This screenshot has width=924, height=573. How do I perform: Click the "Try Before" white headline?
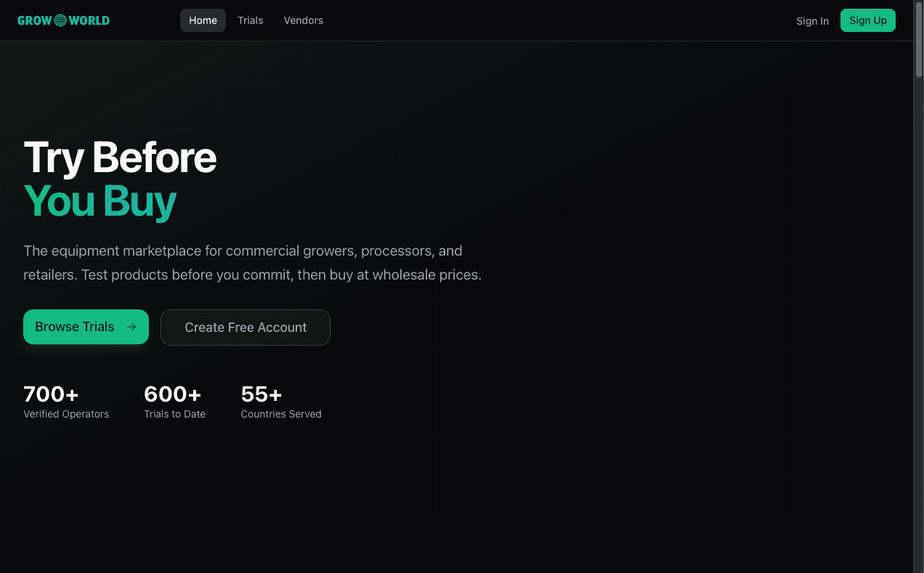(x=120, y=157)
